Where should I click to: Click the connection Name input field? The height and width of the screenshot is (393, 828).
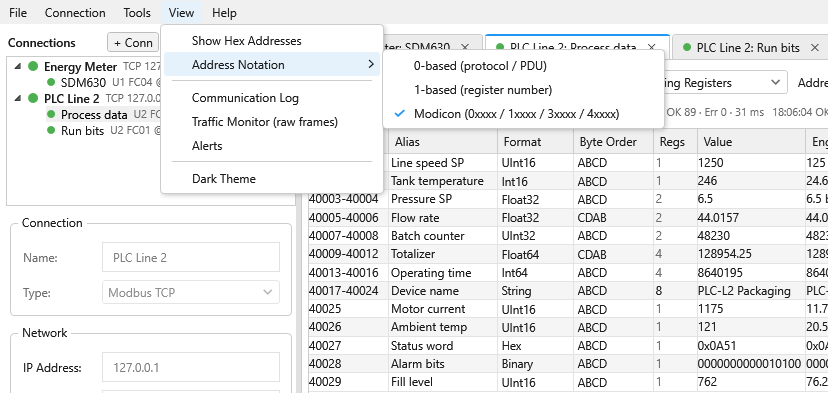point(191,258)
